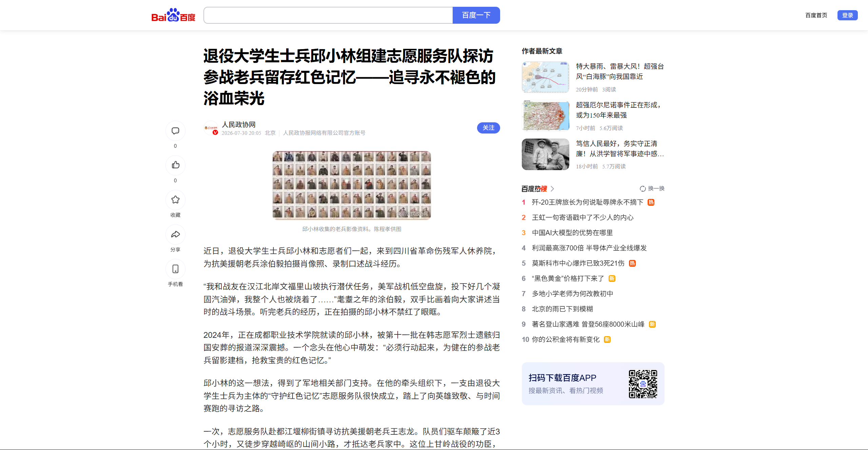Click the 新 badge beside 登山家 headline
This screenshot has height=450, width=868.
point(652,324)
